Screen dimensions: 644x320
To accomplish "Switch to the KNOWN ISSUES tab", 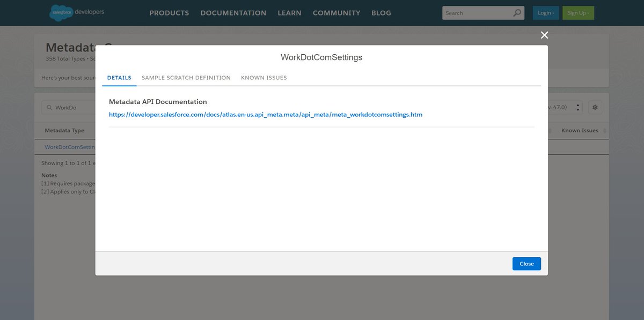I will pyautogui.click(x=264, y=78).
